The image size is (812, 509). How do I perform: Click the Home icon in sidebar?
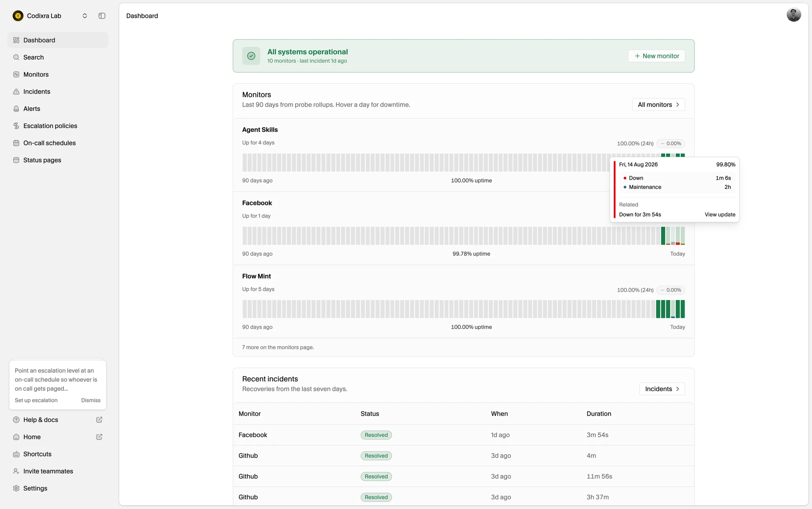pyautogui.click(x=16, y=437)
